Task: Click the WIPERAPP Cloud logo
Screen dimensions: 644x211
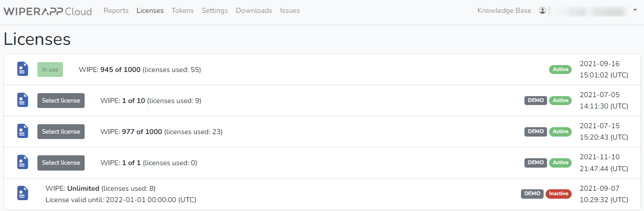Action: tap(48, 11)
